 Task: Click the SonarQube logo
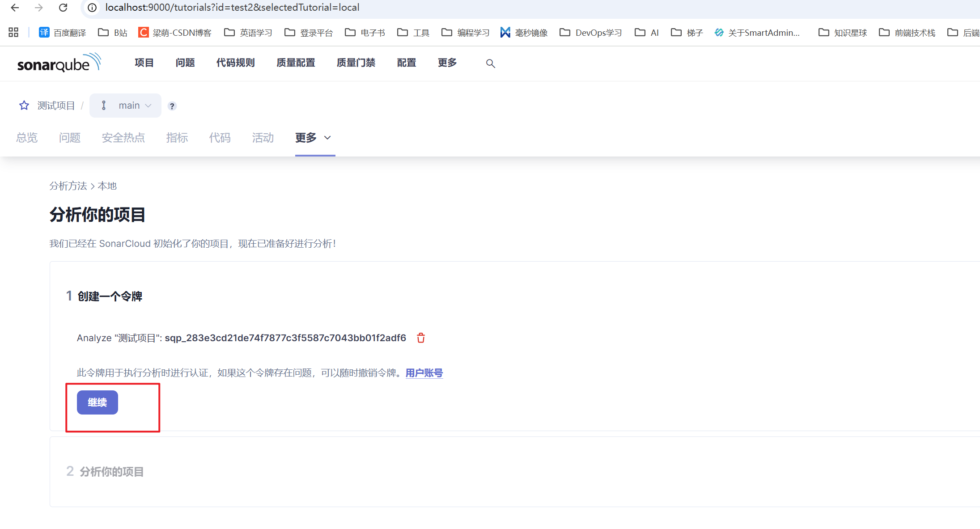pyautogui.click(x=59, y=63)
